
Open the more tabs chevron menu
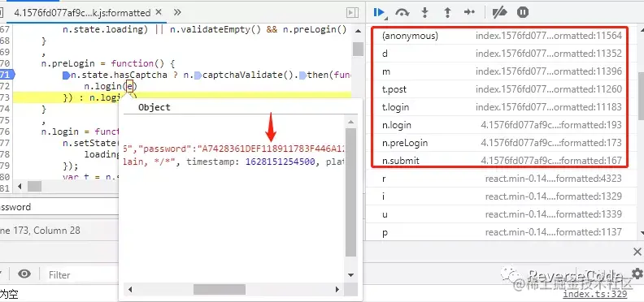[x=177, y=12]
